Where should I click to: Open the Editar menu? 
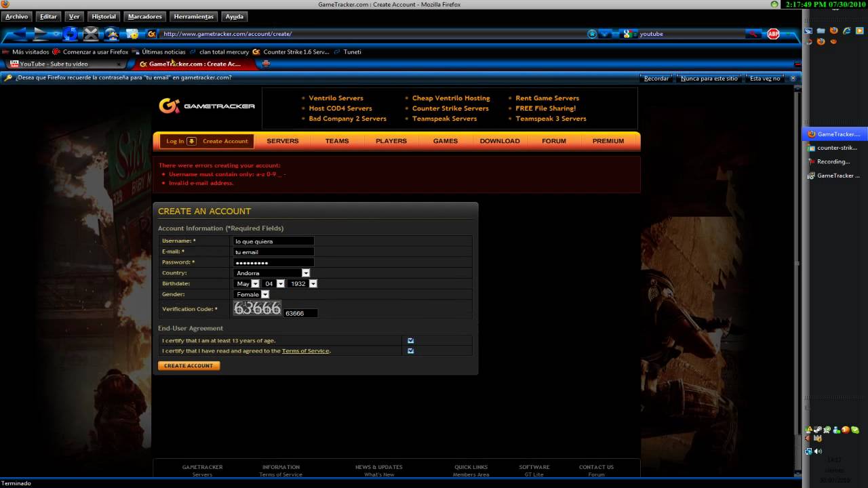[48, 16]
